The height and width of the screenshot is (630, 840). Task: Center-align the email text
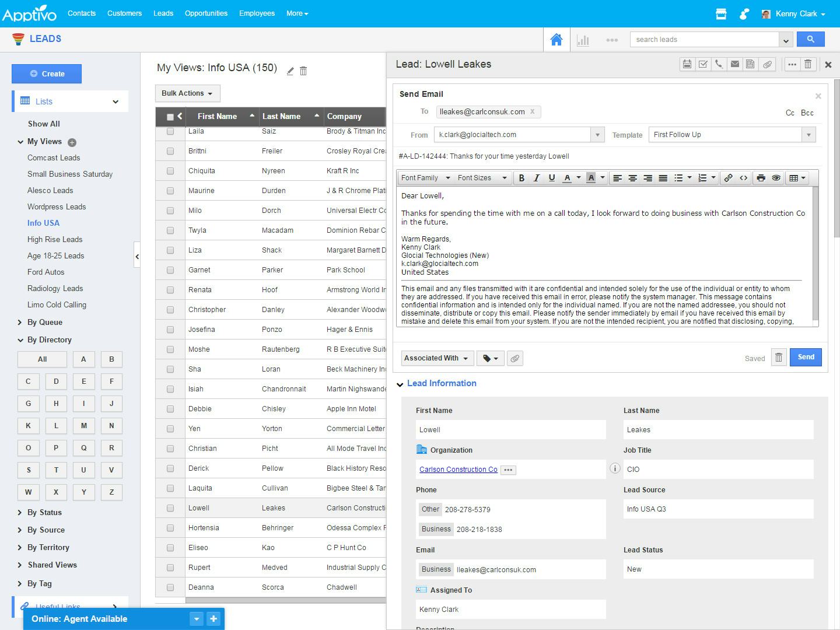click(632, 178)
